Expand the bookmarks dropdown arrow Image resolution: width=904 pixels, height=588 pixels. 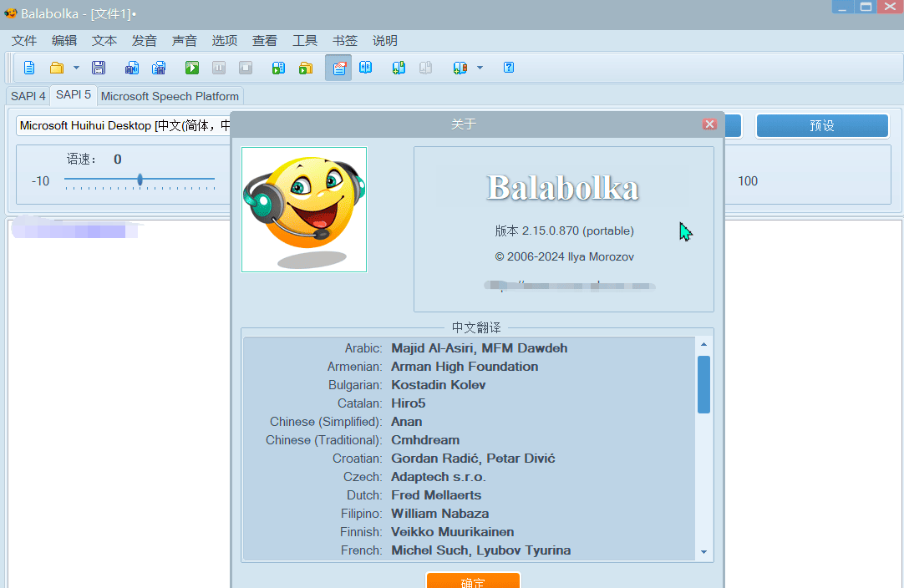pos(480,68)
